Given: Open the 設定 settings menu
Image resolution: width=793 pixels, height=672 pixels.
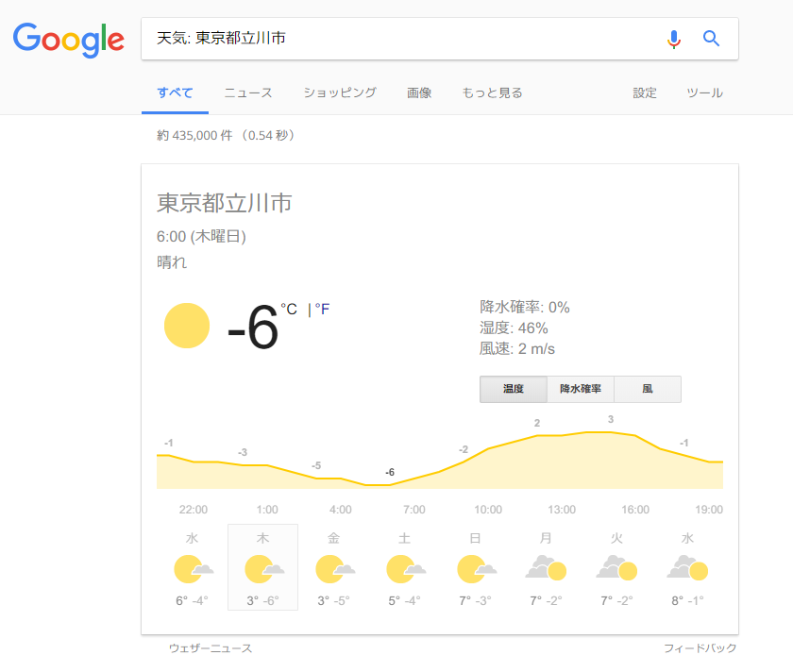Looking at the screenshot, I should click(645, 93).
